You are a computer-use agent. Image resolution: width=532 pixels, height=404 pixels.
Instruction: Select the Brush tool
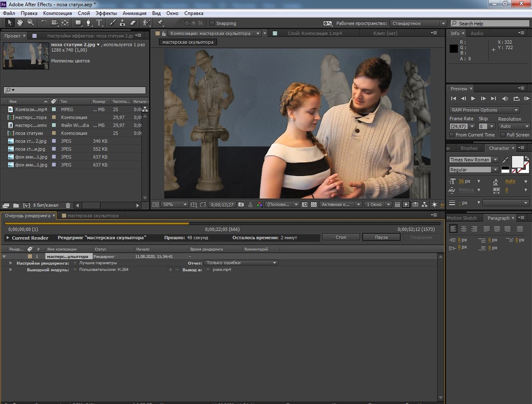pyautogui.click(x=113, y=23)
